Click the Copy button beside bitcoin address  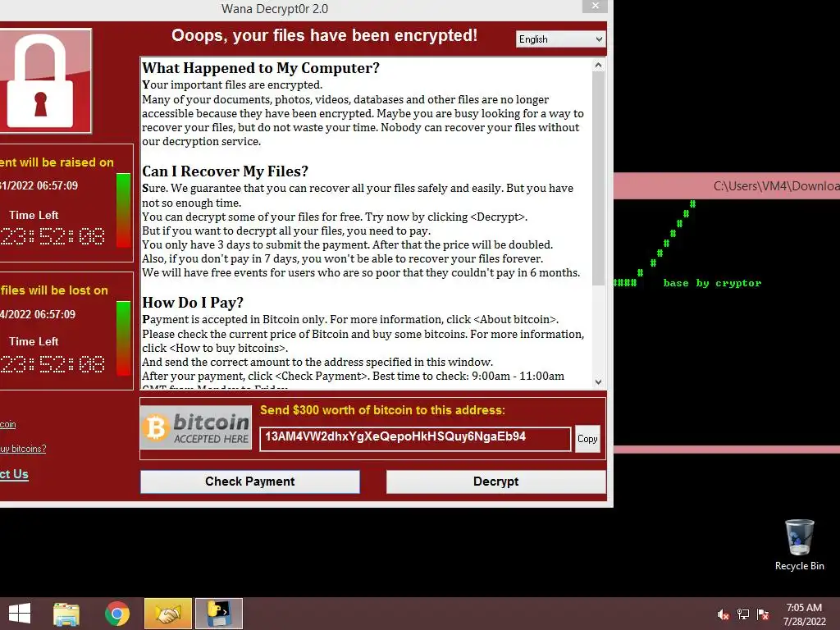pyautogui.click(x=587, y=439)
